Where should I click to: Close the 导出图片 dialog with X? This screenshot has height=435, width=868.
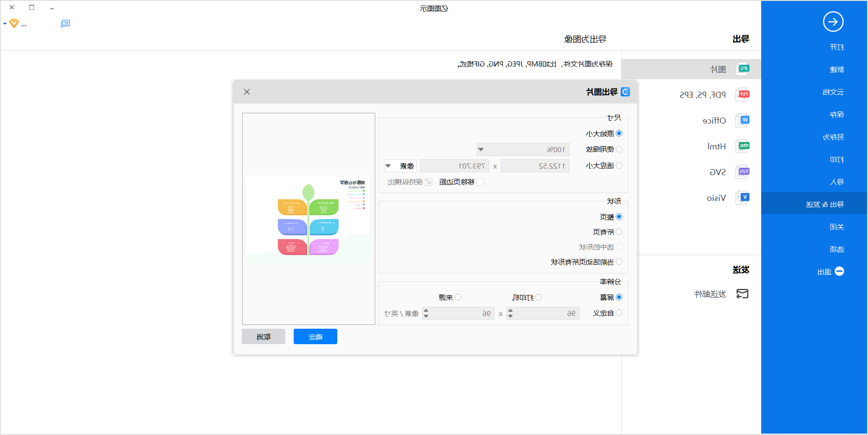tap(247, 92)
